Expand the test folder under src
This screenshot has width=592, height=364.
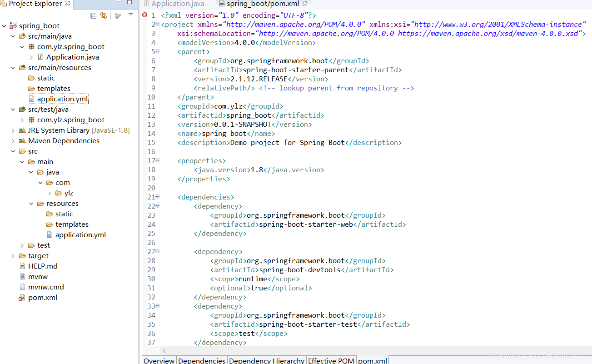coord(22,245)
